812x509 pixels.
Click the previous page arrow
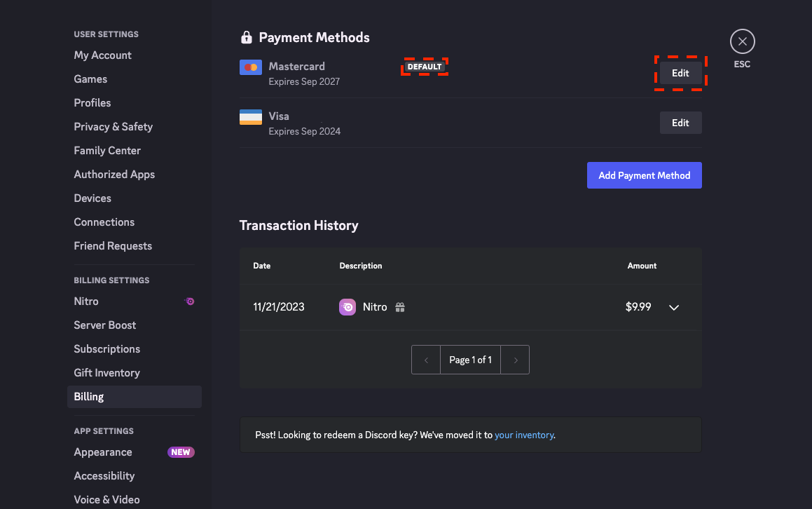426,359
